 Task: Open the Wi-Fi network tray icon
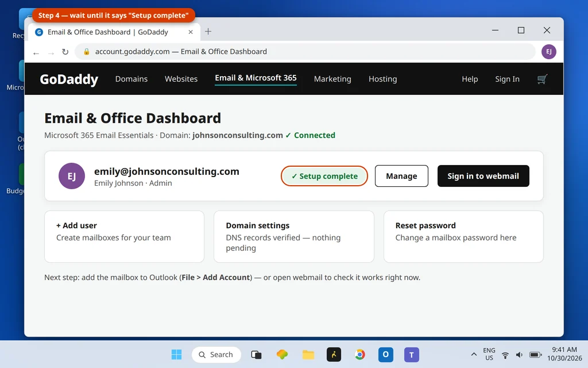[505, 355]
